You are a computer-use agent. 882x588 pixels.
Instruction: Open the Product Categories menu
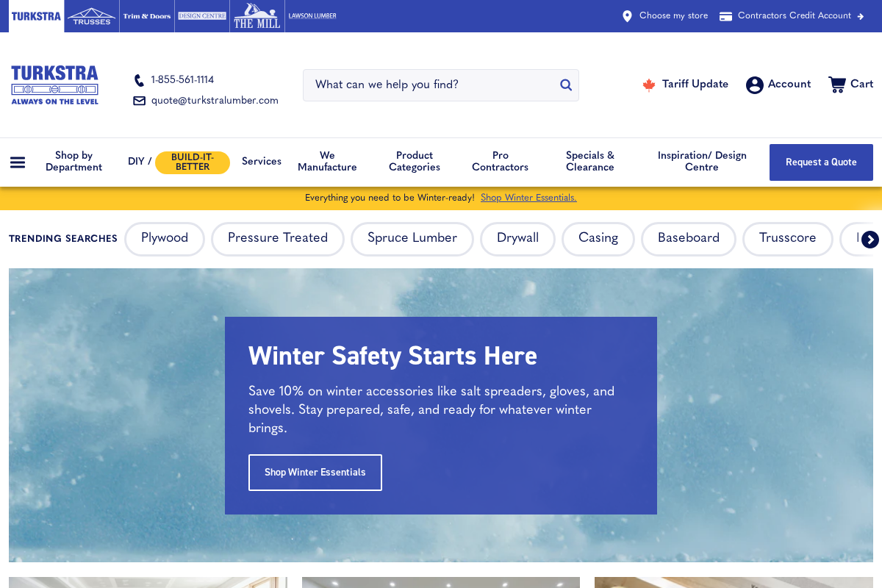(414, 162)
